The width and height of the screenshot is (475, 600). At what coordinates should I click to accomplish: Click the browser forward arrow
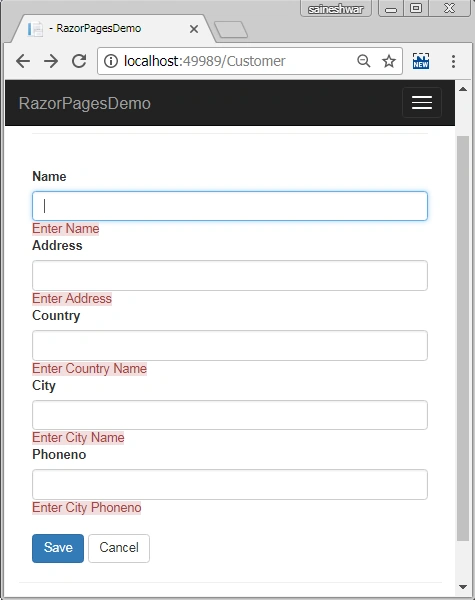pos(51,61)
